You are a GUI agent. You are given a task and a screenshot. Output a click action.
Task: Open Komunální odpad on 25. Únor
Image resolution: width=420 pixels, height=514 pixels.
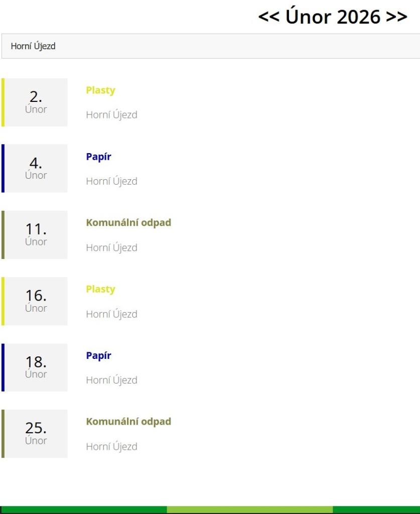click(x=128, y=421)
